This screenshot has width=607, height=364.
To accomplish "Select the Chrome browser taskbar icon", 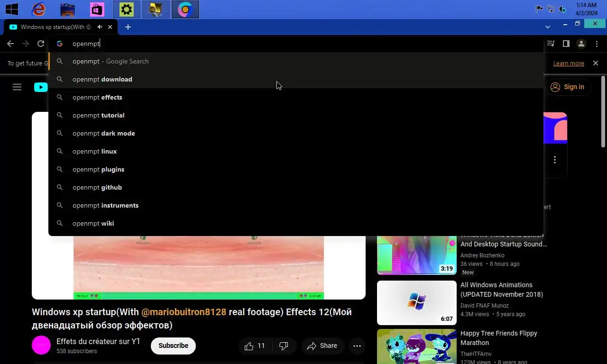I will [185, 9].
